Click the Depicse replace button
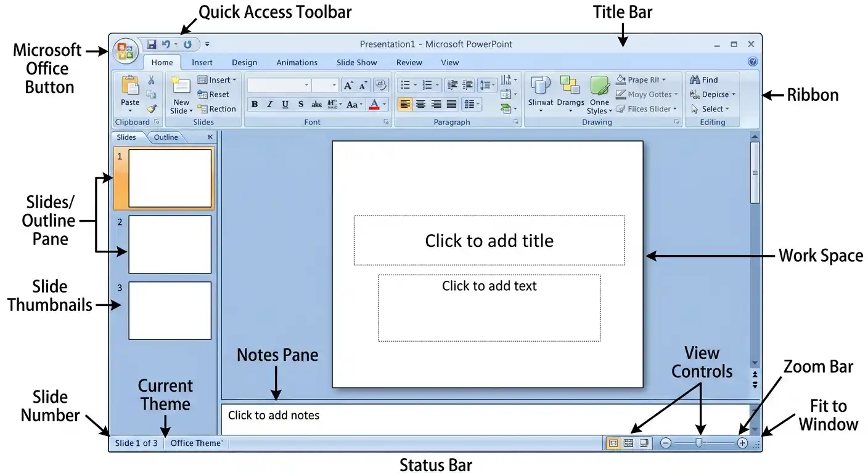The image size is (868, 473). click(713, 94)
